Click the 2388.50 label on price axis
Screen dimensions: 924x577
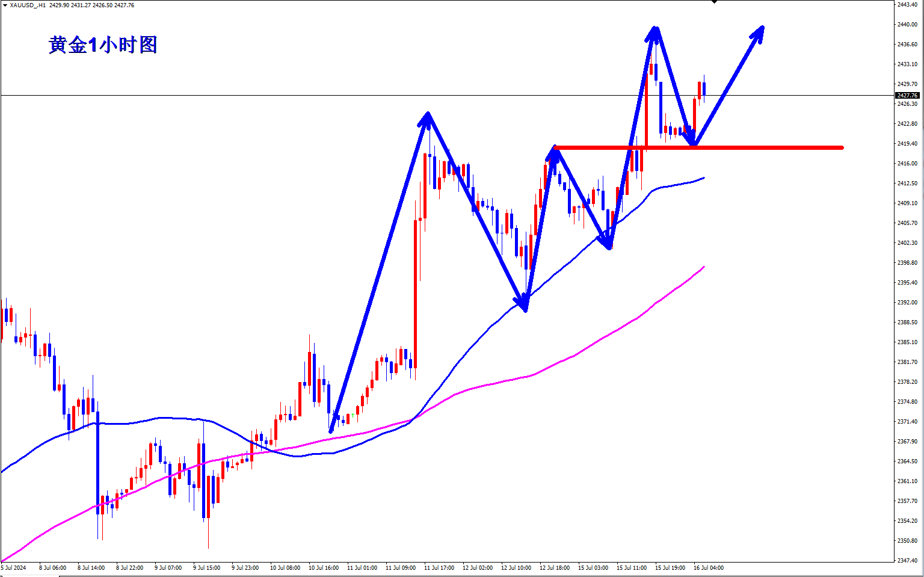pyautogui.click(x=907, y=322)
